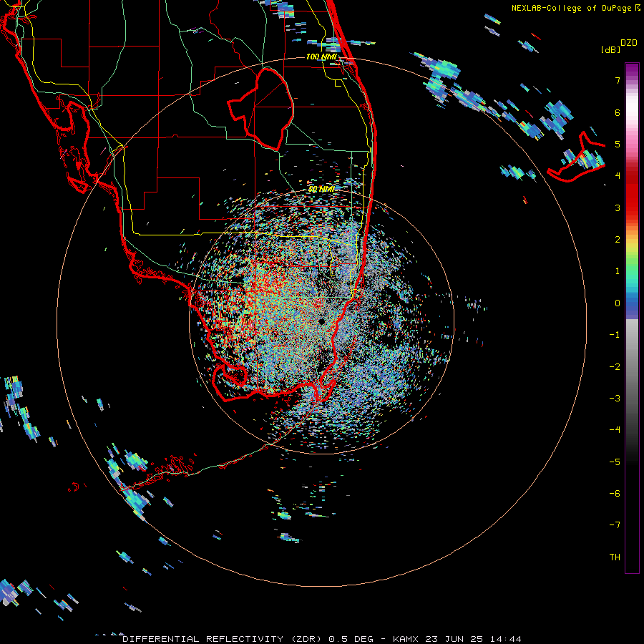Screen dimensions: 644x644
Task: Click the KAMX station identifier in the caption
Action: [406, 639]
